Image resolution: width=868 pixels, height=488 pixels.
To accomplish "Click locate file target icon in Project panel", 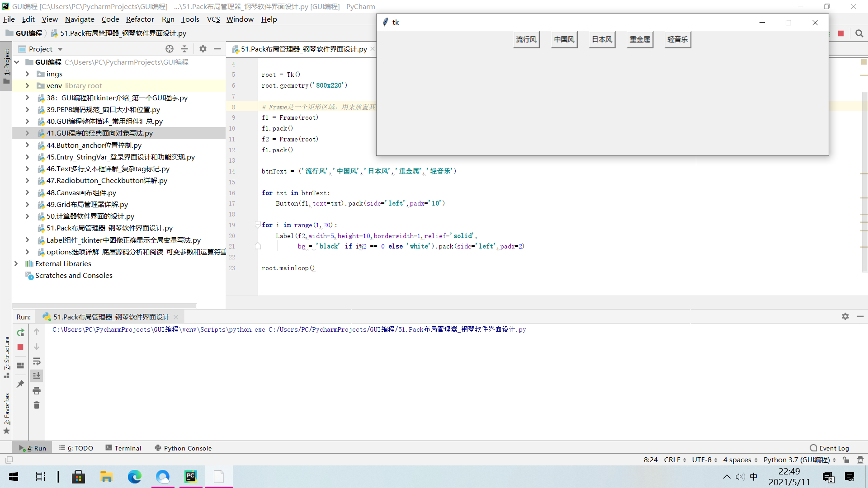I will pyautogui.click(x=170, y=49).
